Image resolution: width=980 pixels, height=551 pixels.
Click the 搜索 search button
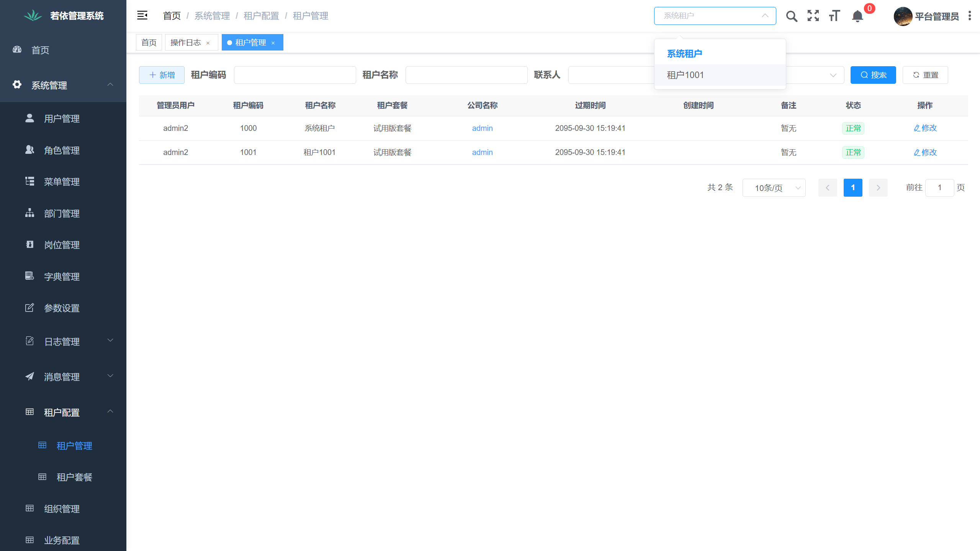tap(873, 75)
